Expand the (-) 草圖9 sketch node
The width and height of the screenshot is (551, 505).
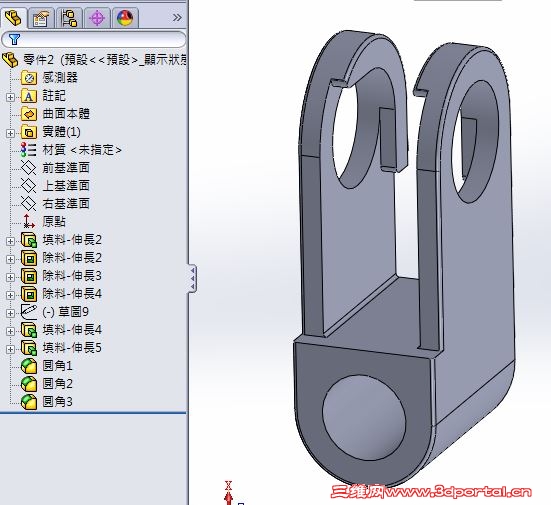point(10,313)
